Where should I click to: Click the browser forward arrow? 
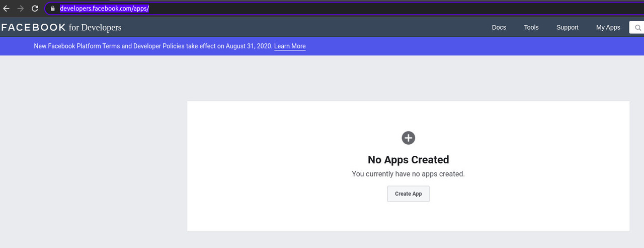[21, 9]
